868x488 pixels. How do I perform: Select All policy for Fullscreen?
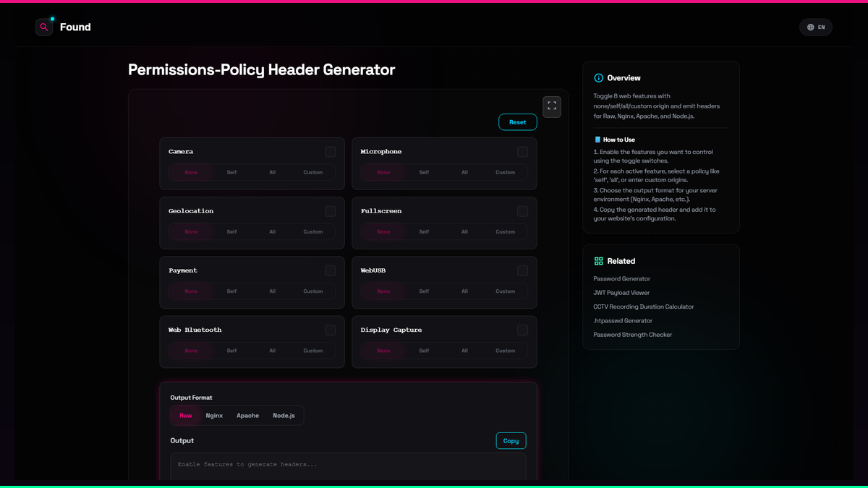[464, 231]
